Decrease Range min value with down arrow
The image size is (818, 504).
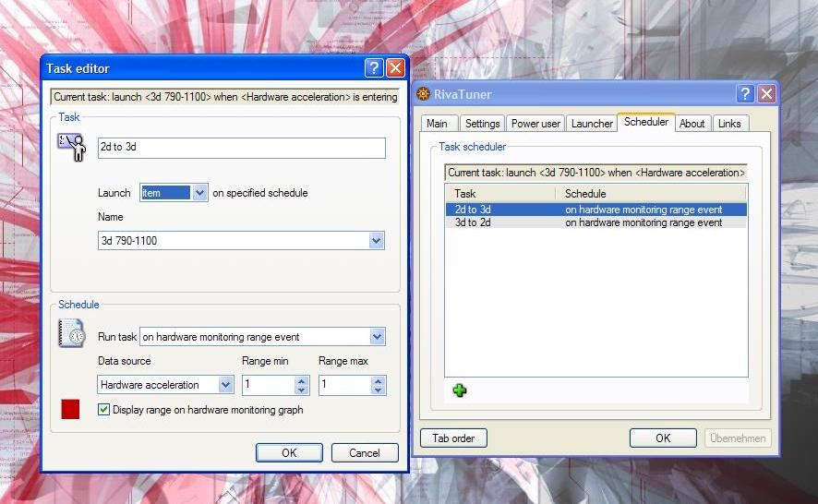(301, 390)
